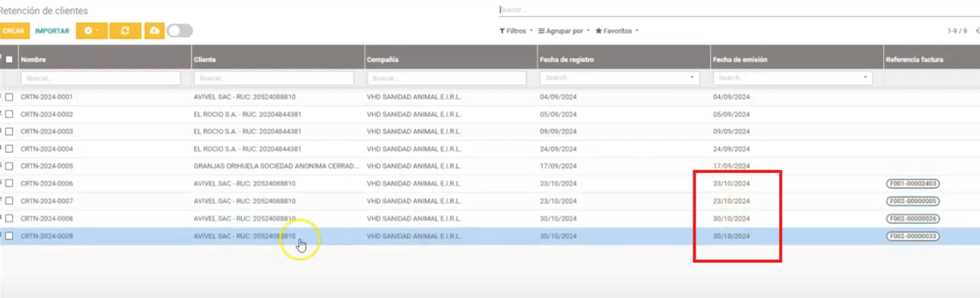Check the box for CRTN-2024-0009
The image size is (980, 298).
coord(9,236)
